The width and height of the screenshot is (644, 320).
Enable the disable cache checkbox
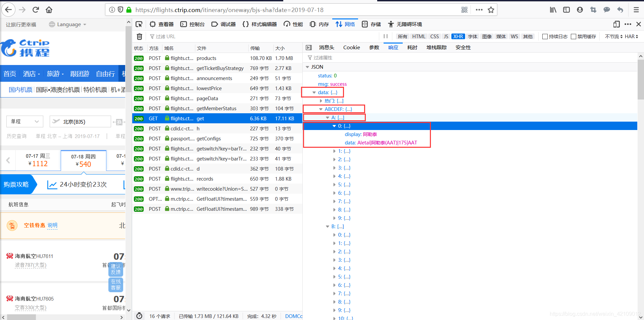point(574,37)
